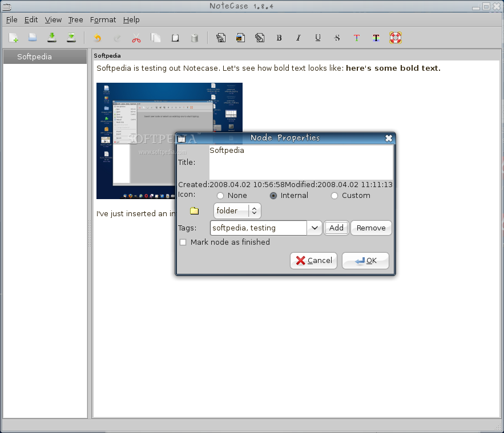
Task: Redo using the greyed arrow icon
Action: pyautogui.click(x=117, y=38)
